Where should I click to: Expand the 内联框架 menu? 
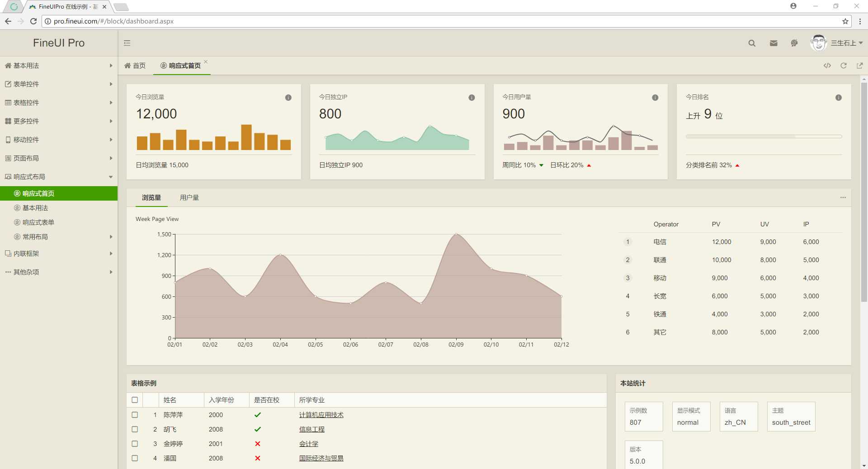click(59, 253)
